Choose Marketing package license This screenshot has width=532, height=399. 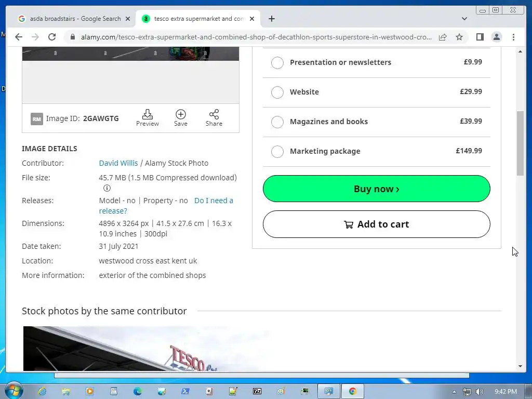click(x=277, y=151)
